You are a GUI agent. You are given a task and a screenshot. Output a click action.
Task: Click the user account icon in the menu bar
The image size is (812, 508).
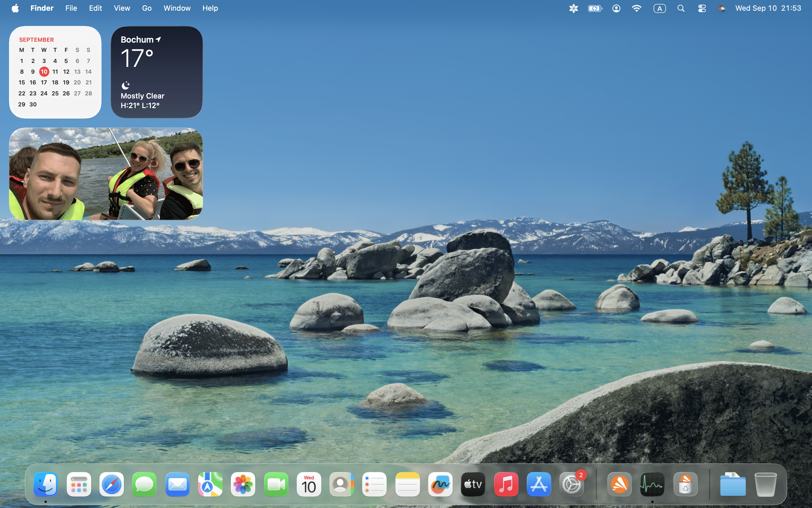click(x=616, y=8)
